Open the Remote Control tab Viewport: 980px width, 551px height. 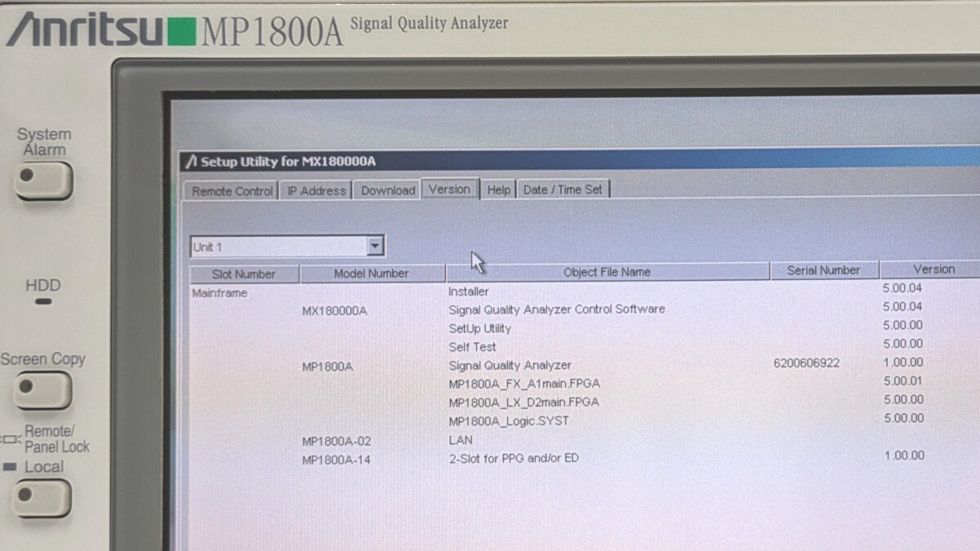click(232, 191)
